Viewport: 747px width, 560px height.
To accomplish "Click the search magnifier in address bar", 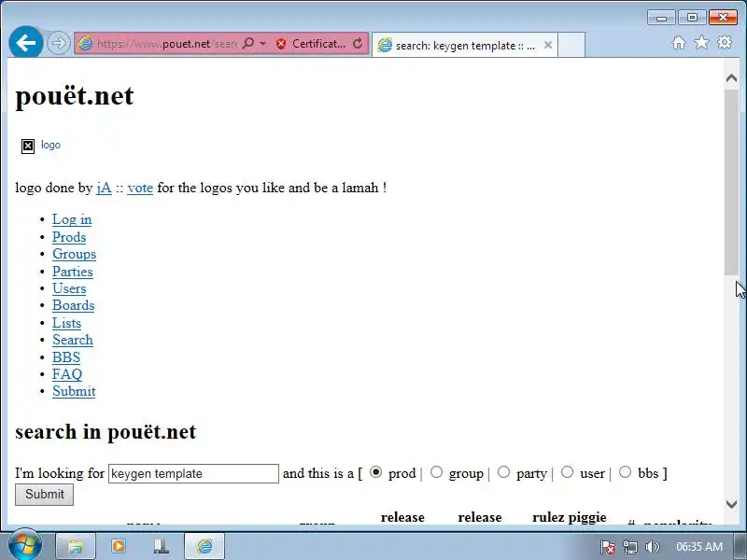I will click(x=247, y=44).
